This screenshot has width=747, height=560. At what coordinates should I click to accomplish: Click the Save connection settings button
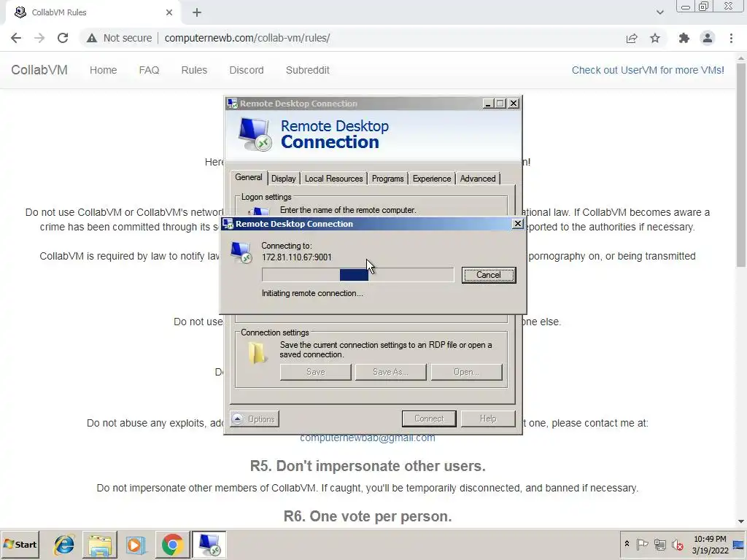[315, 372]
